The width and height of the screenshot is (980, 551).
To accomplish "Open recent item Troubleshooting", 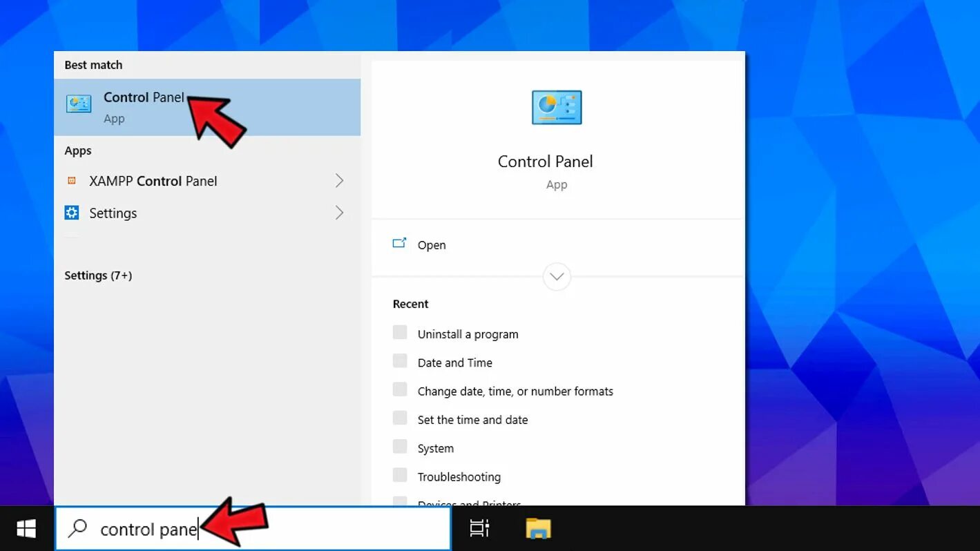I will pos(459,477).
